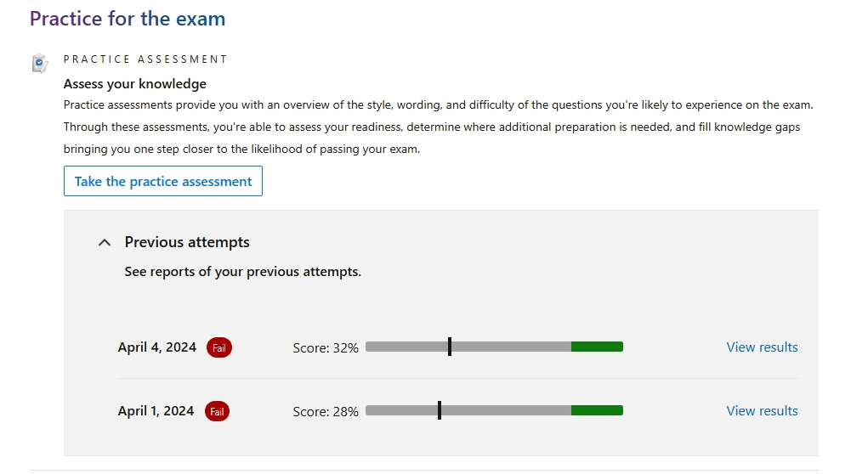This screenshot has height=474, width=868.
Task: Click the black marker on 32% score bar
Action: (450, 347)
